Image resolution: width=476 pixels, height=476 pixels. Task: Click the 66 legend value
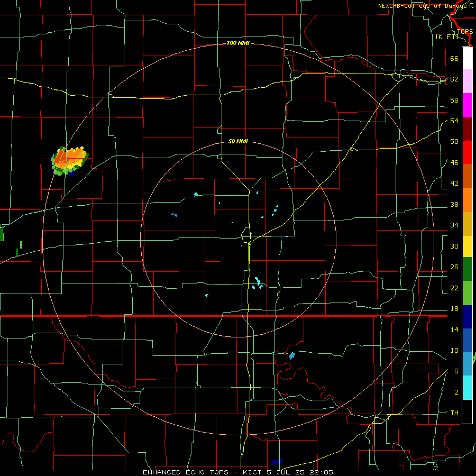454,58
